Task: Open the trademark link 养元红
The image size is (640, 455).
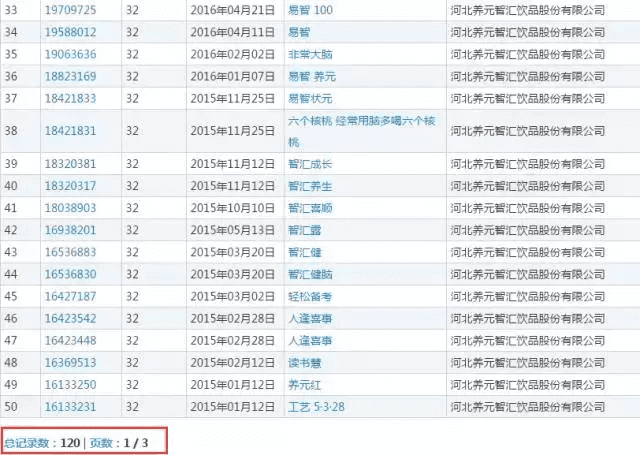Action: pos(304,384)
